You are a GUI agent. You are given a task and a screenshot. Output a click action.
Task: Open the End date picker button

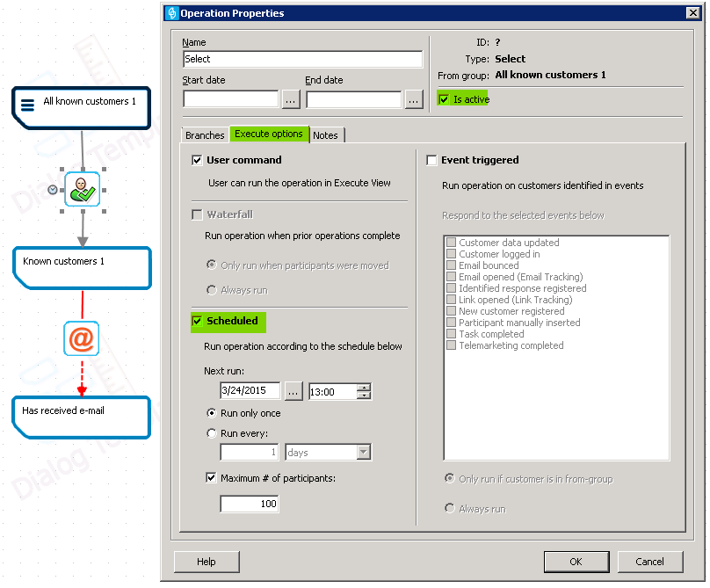click(x=414, y=99)
